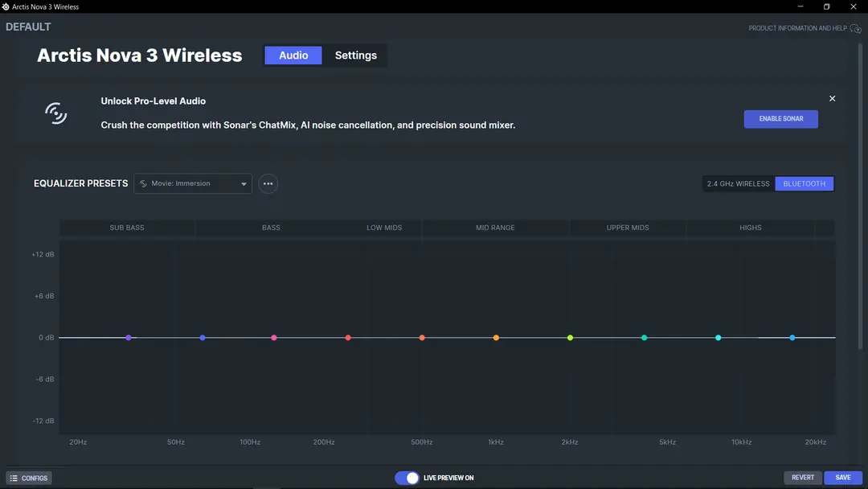Viewport: 868px width, 489px height.
Task: Select the red EQ point near 200Hz
Action: click(348, 338)
